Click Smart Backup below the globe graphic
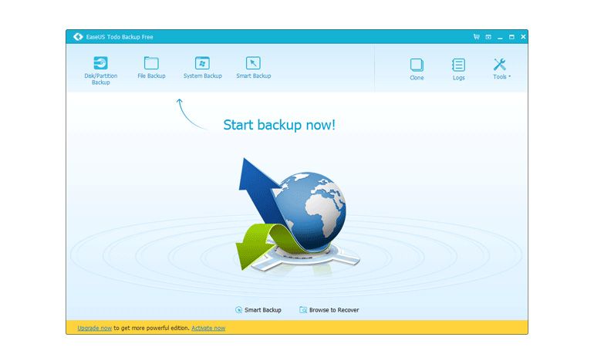This screenshot has width=594, height=364. tap(258, 310)
